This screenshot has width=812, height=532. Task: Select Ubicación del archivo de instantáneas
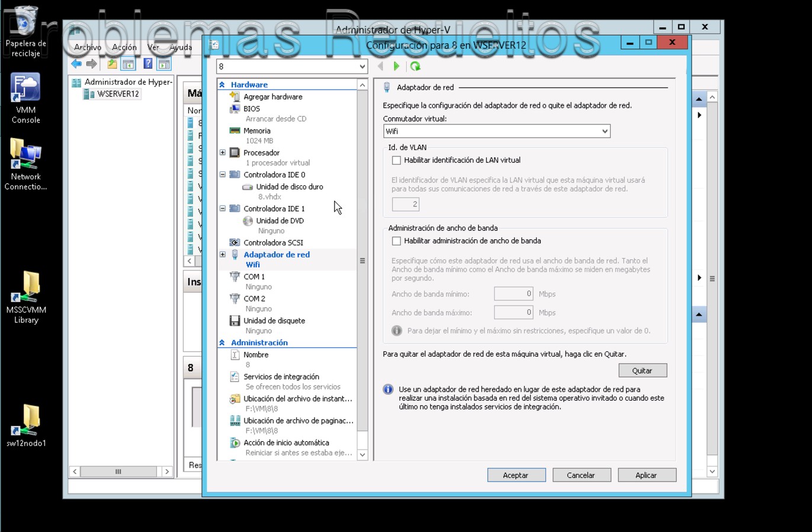pyautogui.click(x=297, y=399)
